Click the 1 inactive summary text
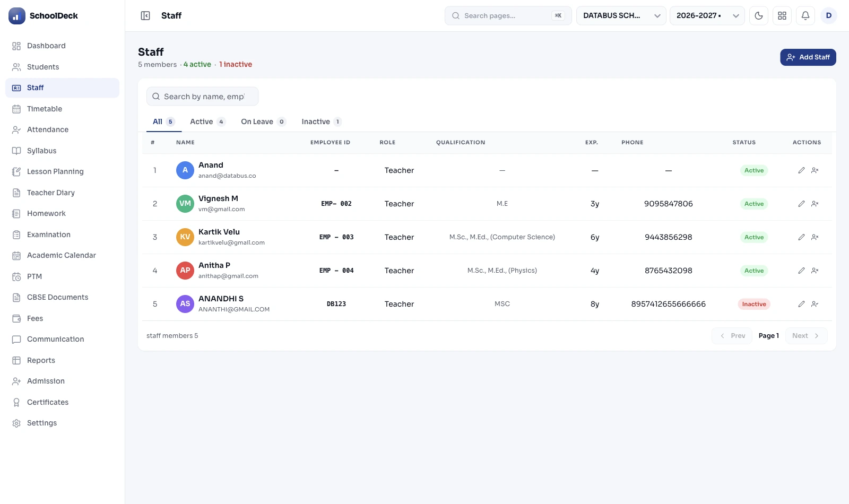The image size is (849, 504). click(236, 64)
